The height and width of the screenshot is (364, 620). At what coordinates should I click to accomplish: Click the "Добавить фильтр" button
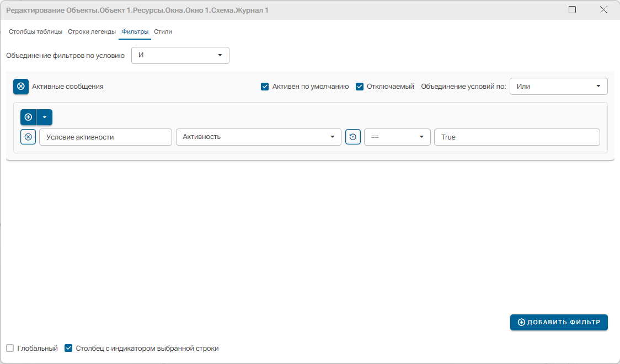tap(559, 322)
